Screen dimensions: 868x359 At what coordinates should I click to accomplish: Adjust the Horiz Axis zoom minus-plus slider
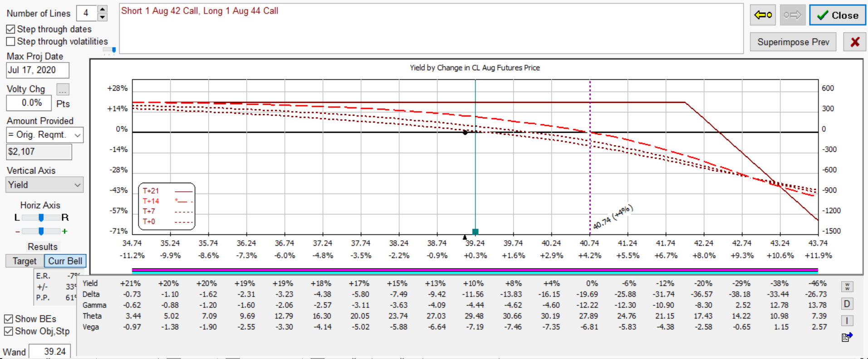[x=41, y=231]
